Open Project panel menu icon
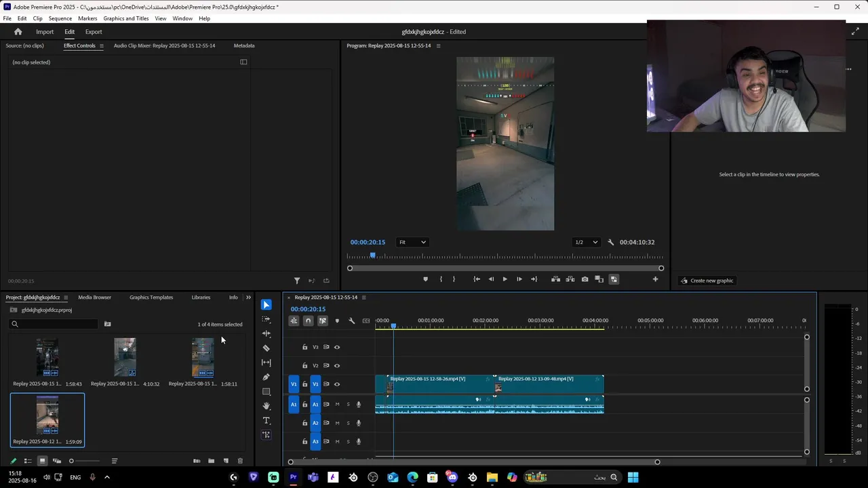Image resolution: width=868 pixels, height=488 pixels. point(66,297)
